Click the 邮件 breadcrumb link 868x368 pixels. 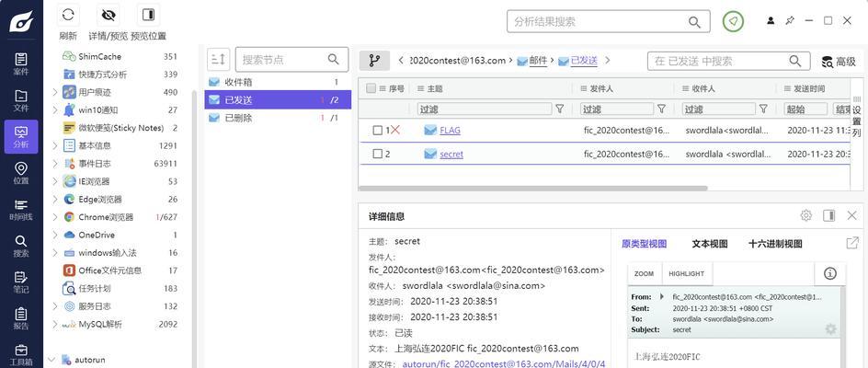coord(538,61)
